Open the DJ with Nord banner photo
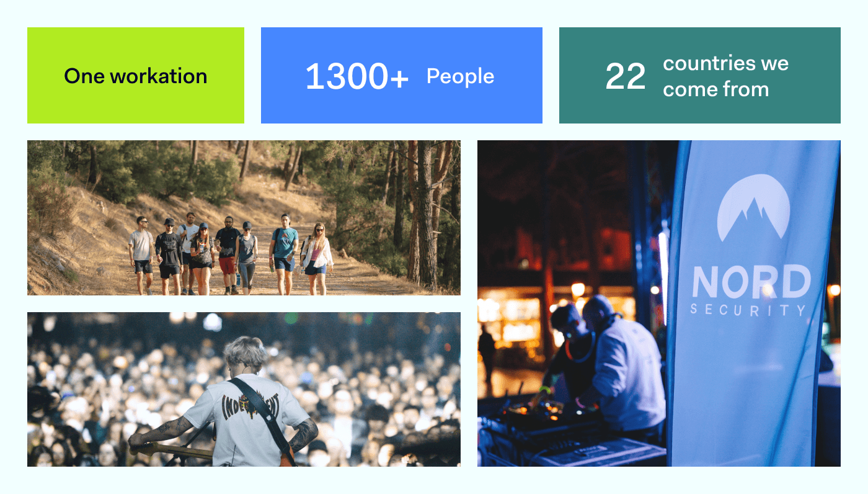Viewport: 868px width, 494px height. 659,303
